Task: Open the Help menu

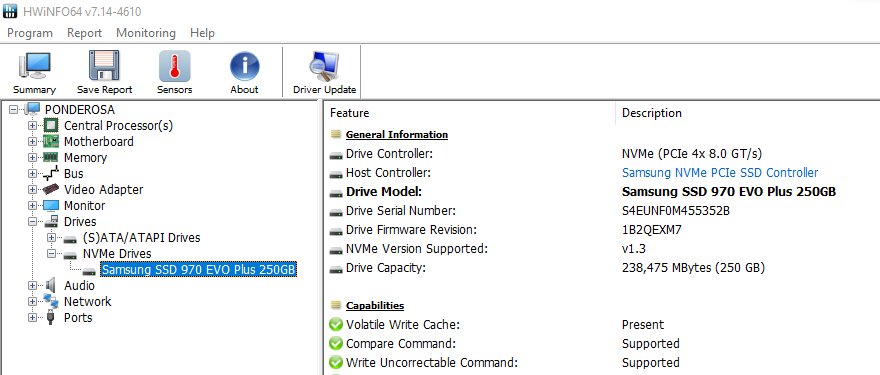Action: [x=202, y=33]
